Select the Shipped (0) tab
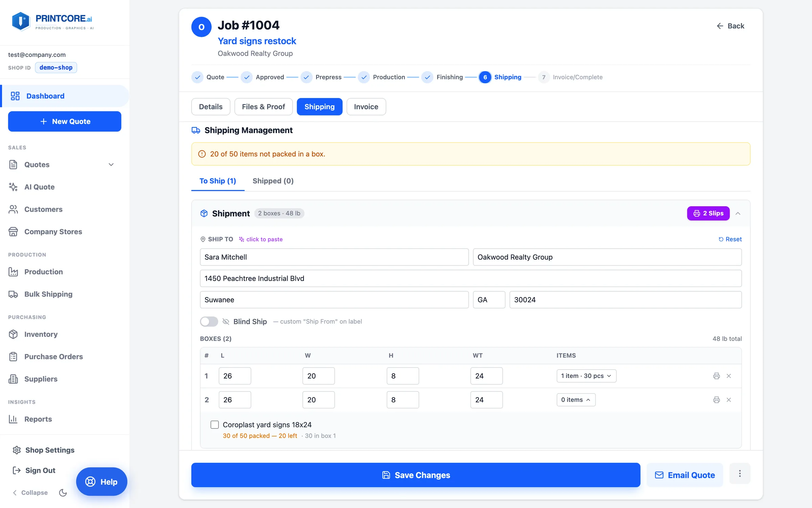Image resolution: width=812 pixels, height=508 pixels. [273, 181]
